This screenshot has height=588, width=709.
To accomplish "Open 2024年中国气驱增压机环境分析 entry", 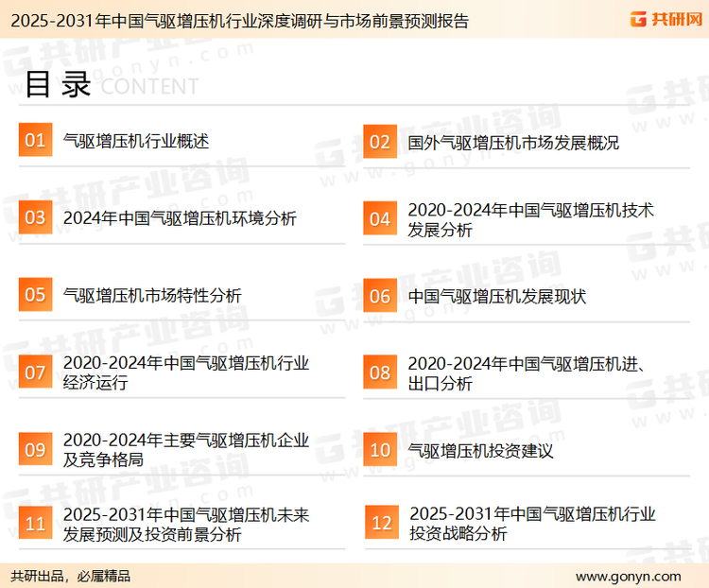I will pyautogui.click(x=180, y=218).
